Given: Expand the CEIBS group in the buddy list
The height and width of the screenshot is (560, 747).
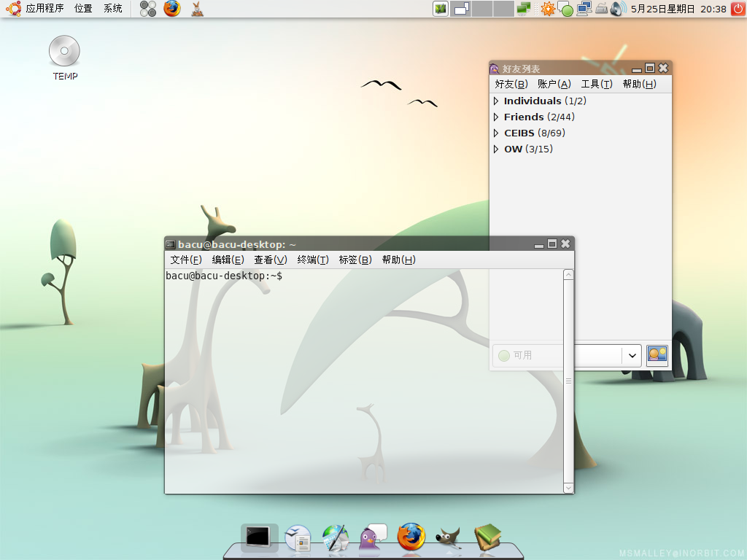Looking at the screenshot, I should [x=496, y=133].
